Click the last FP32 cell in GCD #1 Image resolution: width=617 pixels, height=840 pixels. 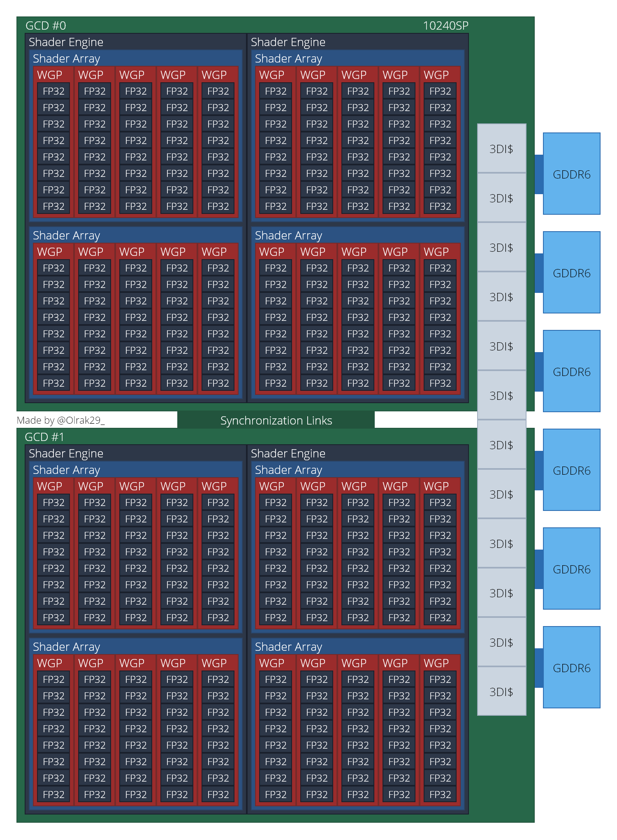pos(440,794)
